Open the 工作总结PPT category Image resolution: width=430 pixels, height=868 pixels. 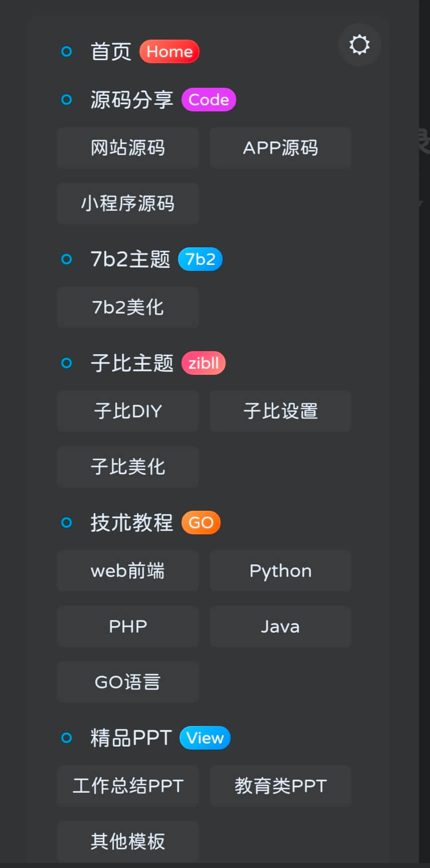point(128,786)
